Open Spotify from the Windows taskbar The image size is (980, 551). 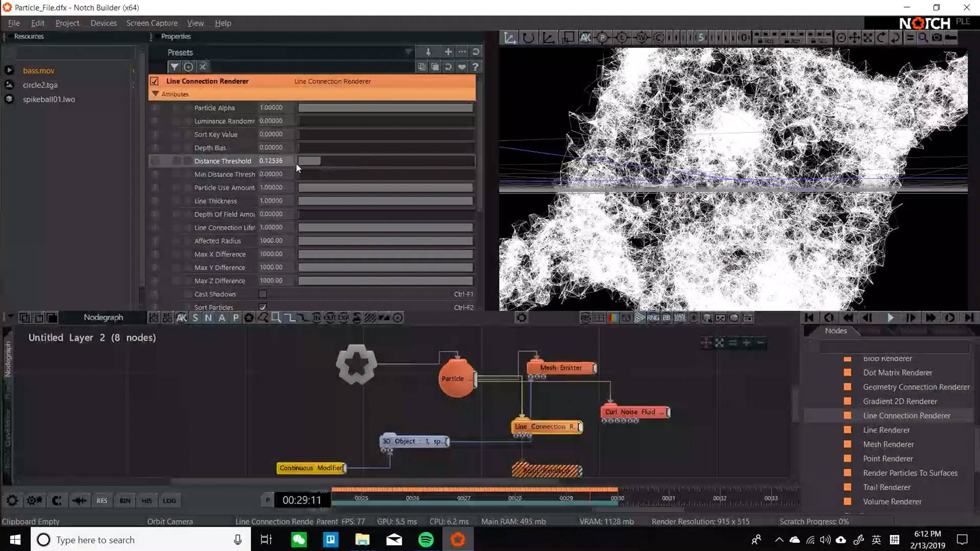[426, 539]
